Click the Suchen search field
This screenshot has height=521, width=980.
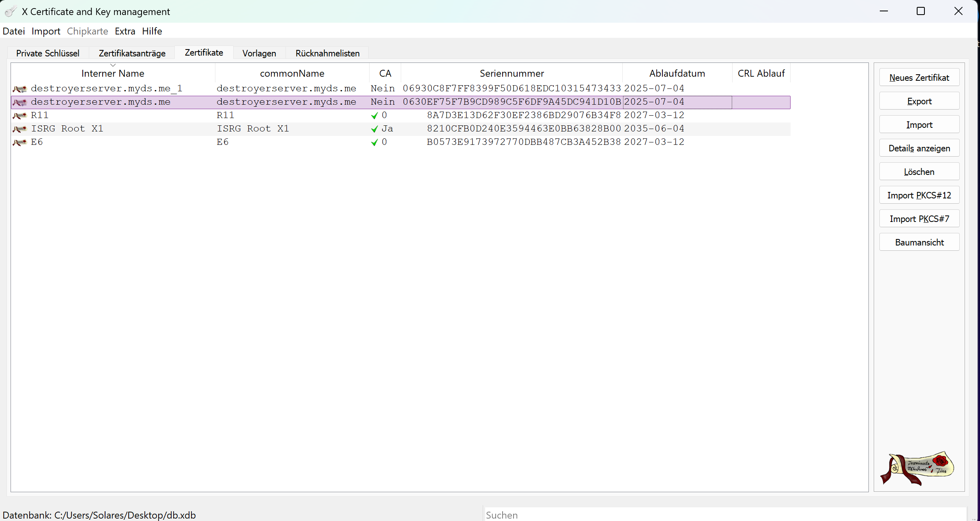[x=725, y=515]
